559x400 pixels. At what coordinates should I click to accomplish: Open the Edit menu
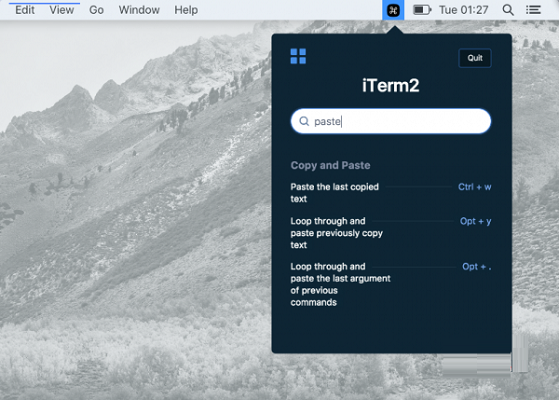tap(25, 10)
